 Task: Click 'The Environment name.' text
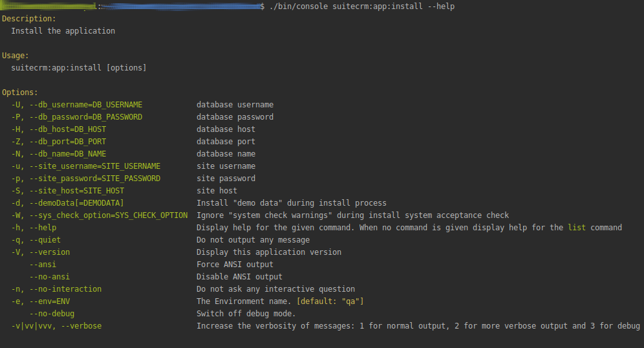(x=244, y=302)
